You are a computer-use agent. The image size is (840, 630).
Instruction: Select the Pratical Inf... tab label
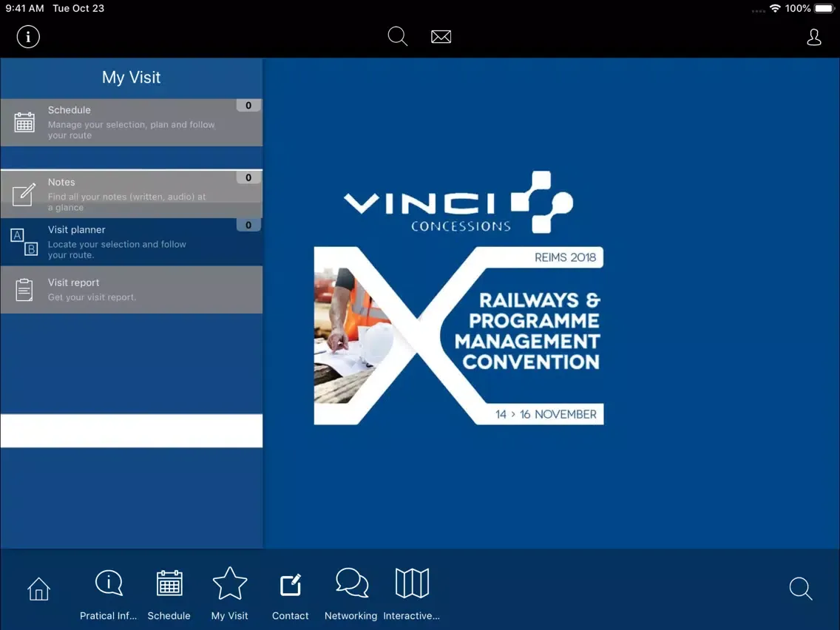coord(108,615)
